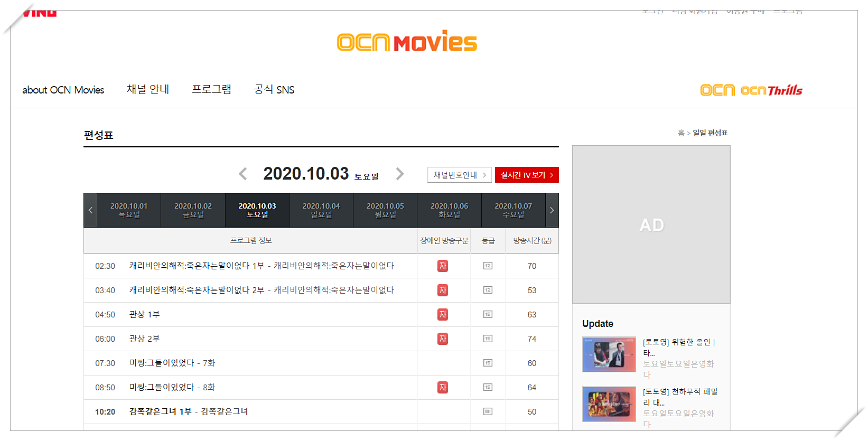Select 관상 2부 program title

click(x=144, y=339)
